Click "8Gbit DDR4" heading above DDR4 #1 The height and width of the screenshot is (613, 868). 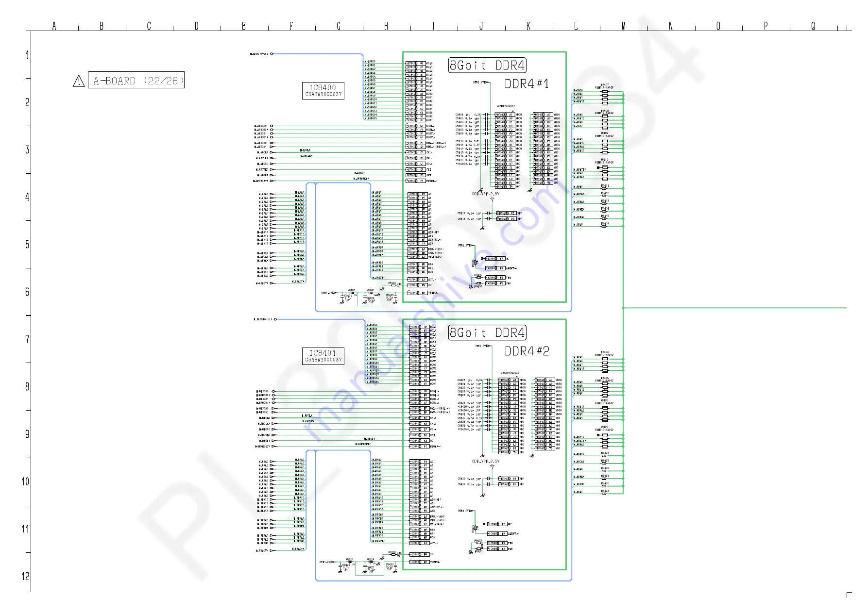(x=487, y=65)
